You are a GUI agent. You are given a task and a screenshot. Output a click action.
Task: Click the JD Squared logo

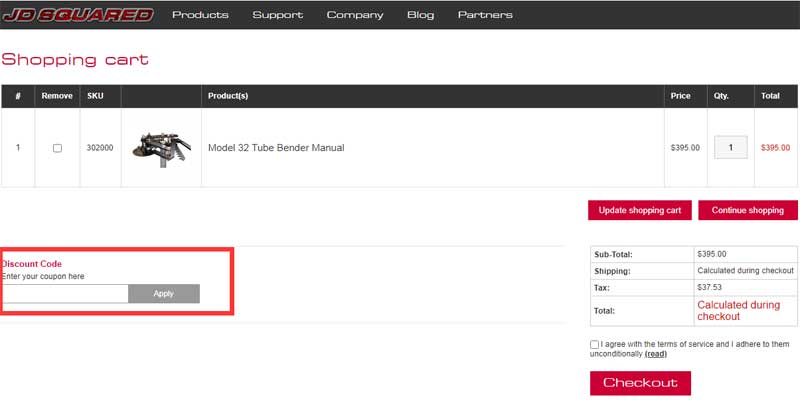point(78,15)
